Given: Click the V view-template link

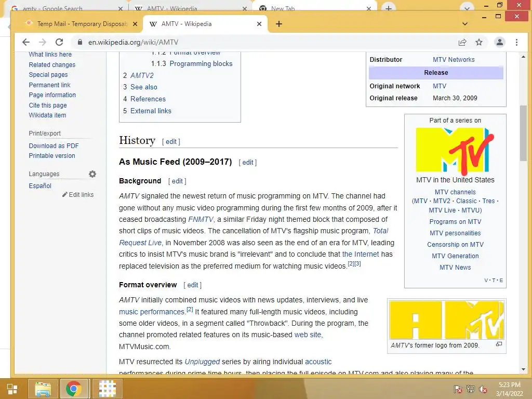Looking at the screenshot, I should click(486, 280).
